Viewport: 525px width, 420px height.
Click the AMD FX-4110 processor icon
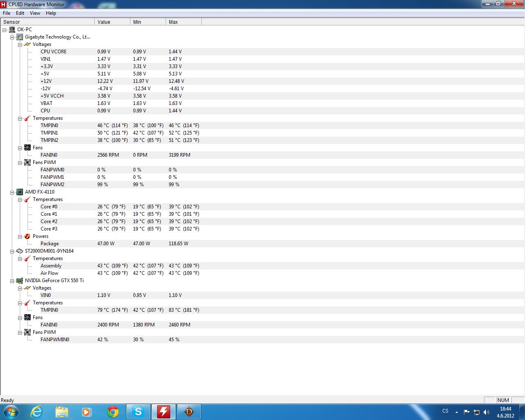pos(20,192)
